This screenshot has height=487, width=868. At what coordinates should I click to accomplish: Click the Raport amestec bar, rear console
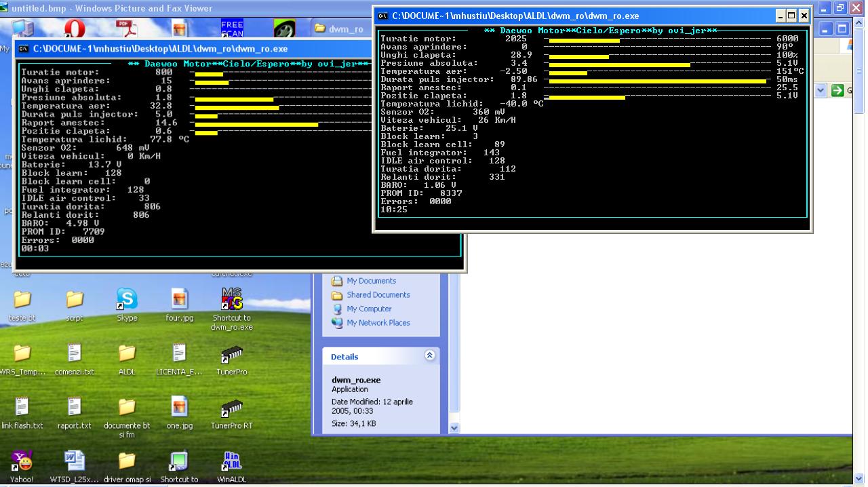point(256,125)
